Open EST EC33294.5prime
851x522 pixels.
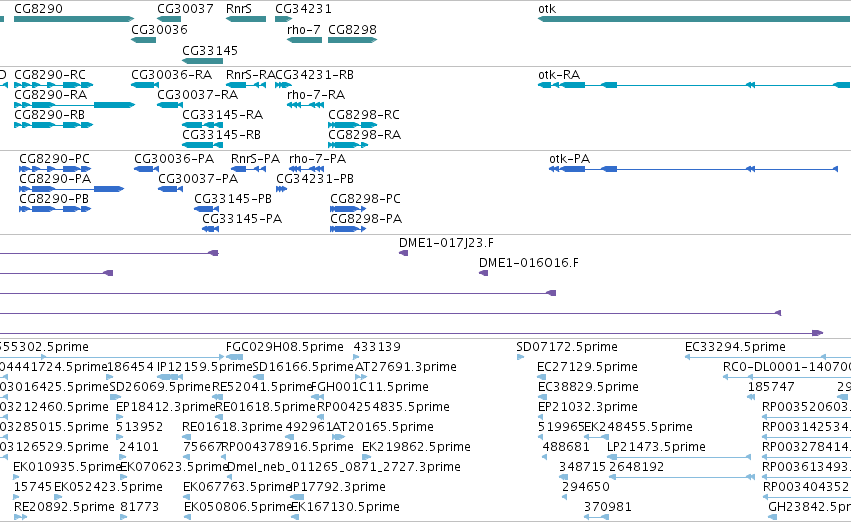(x=735, y=347)
